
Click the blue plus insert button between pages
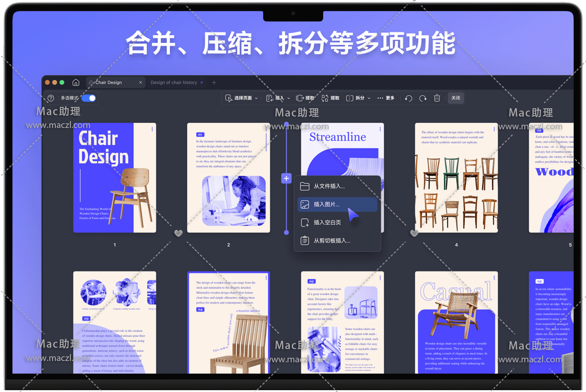pos(286,179)
